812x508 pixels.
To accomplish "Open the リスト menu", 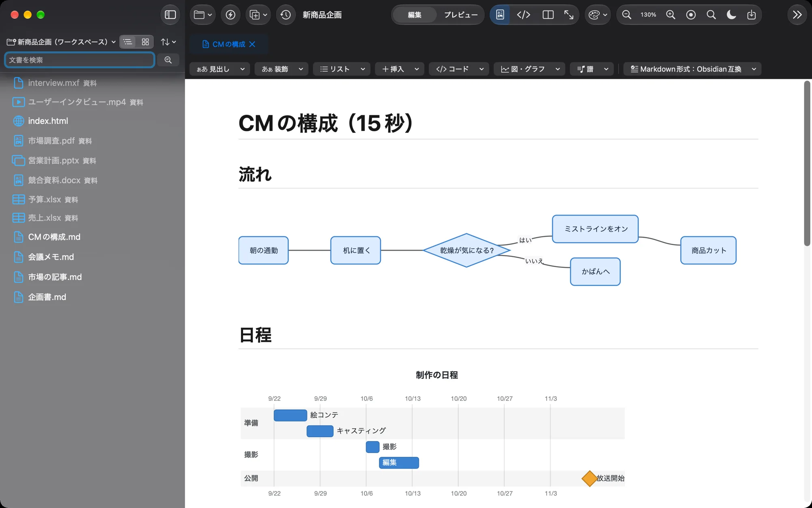I will (342, 69).
